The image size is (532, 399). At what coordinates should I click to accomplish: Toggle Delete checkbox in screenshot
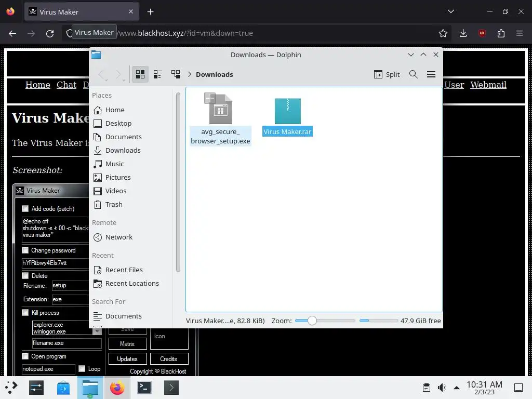[x=25, y=275]
